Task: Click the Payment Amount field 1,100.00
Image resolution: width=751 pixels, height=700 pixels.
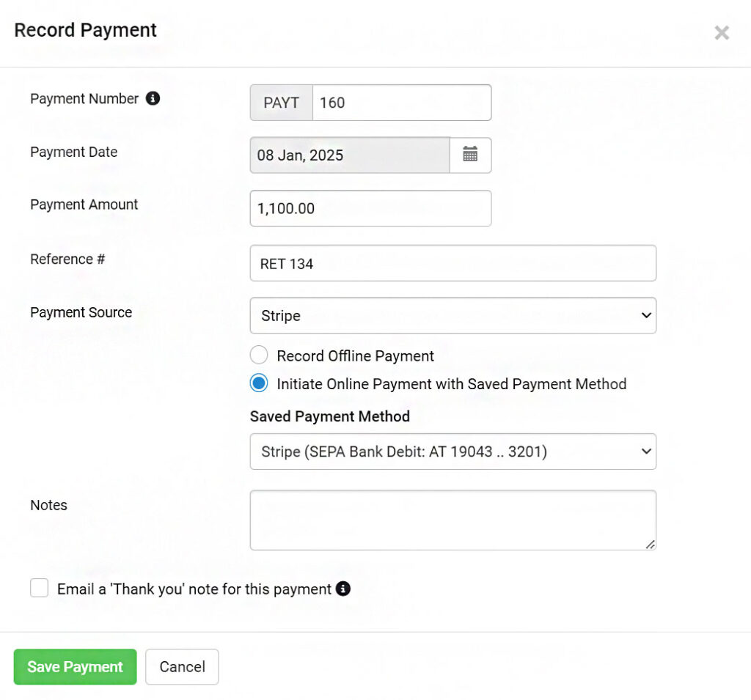Action: pos(370,208)
